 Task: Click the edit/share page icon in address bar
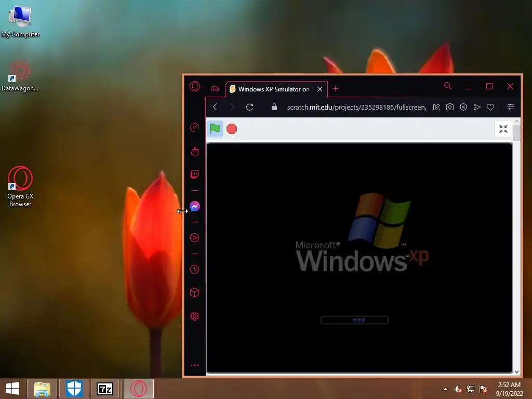(436, 107)
